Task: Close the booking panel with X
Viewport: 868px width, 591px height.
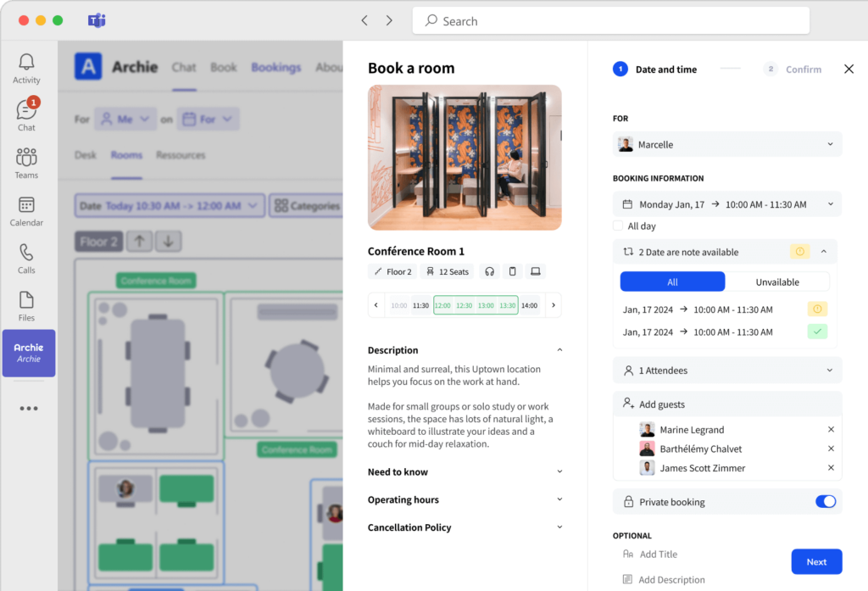Action: 849,70
